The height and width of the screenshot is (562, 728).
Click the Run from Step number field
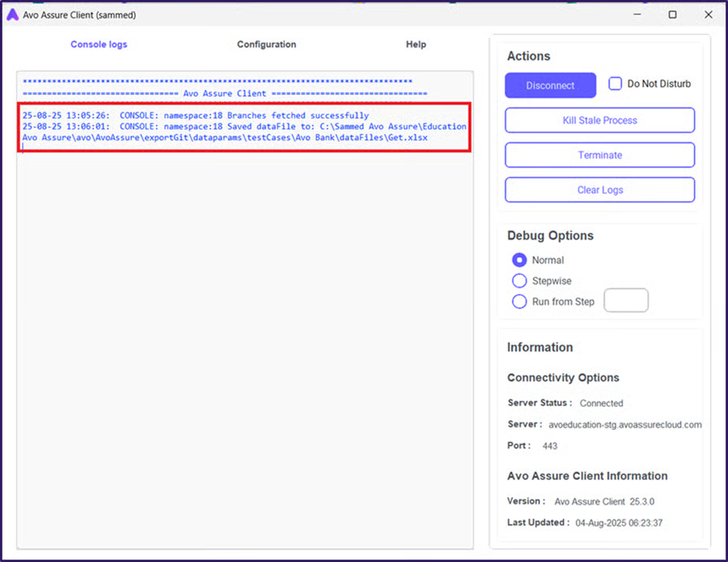click(626, 300)
